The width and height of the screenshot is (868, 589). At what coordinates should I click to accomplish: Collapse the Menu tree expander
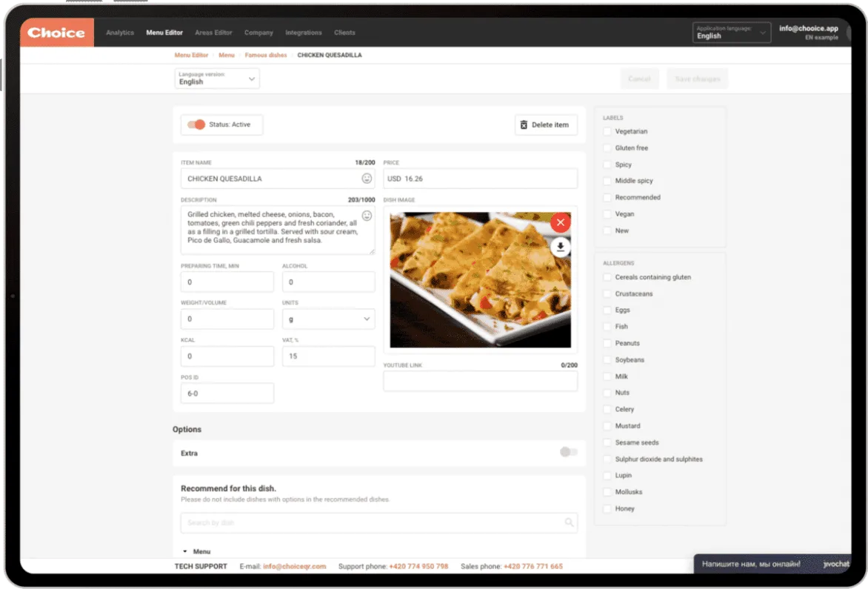coord(185,552)
